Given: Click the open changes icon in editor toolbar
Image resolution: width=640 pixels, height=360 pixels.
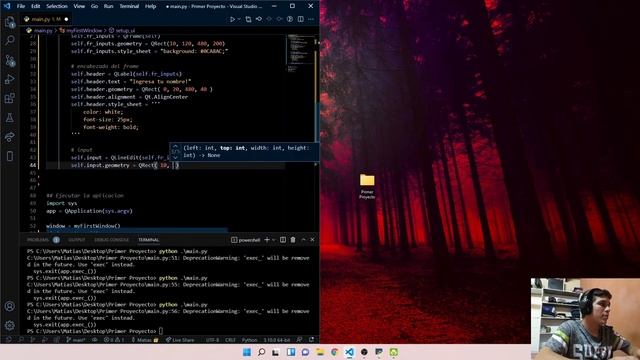Looking at the screenshot, I should tap(248, 19).
